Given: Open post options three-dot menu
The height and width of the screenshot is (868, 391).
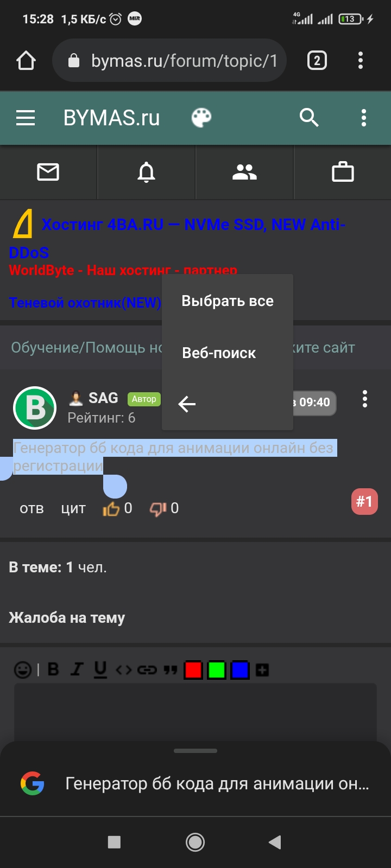Looking at the screenshot, I should coord(365,399).
